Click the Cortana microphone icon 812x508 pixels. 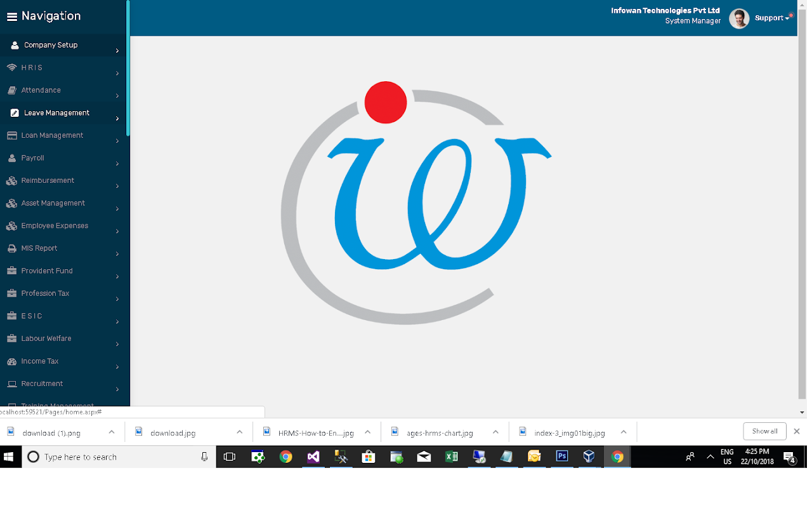click(x=204, y=457)
